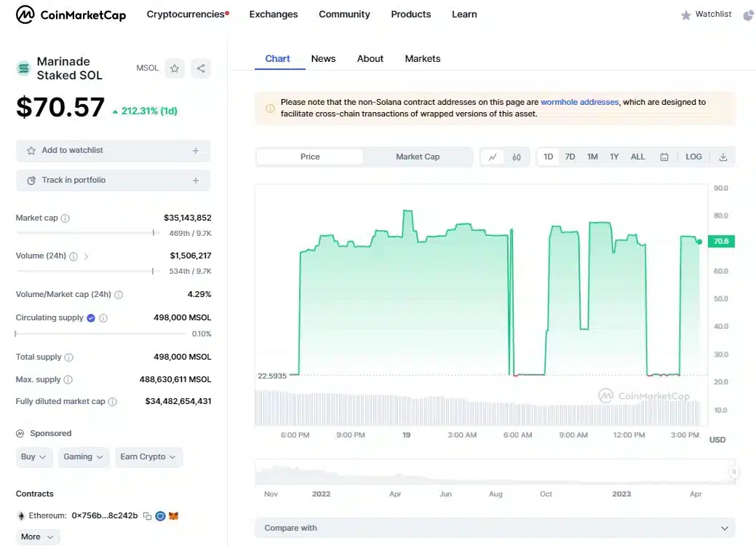Click the plus icon on Track in portfolio
Image resolution: width=756 pixels, height=546 pixels.
(x=195, y=181)
